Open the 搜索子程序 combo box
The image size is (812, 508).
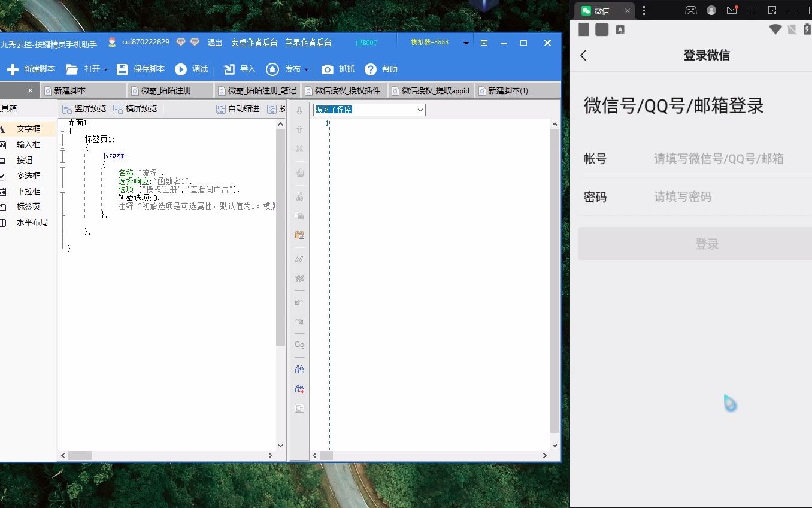[x=369, y=110]
